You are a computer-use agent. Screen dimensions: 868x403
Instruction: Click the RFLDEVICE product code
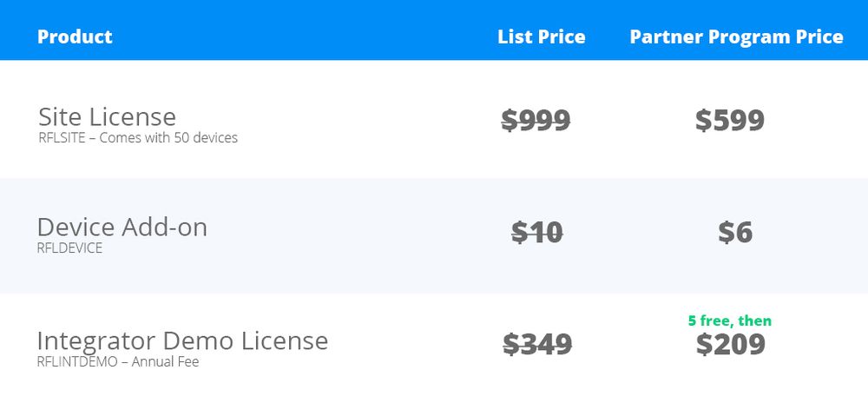click(69, 248)
